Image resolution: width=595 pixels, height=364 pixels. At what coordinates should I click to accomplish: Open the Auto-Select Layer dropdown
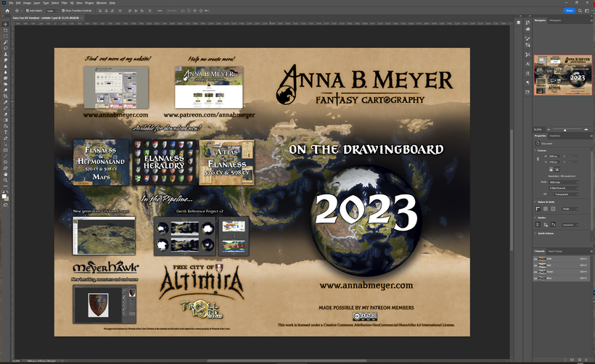tap(52, 11)
